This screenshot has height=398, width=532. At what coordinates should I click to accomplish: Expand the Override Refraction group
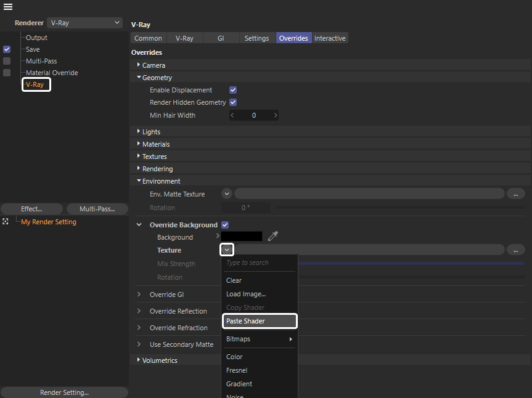(x=139, y=328)
